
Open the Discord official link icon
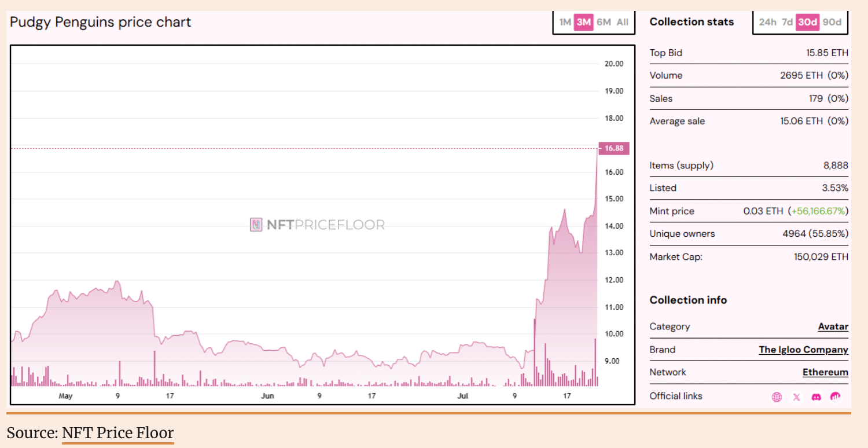816,396
